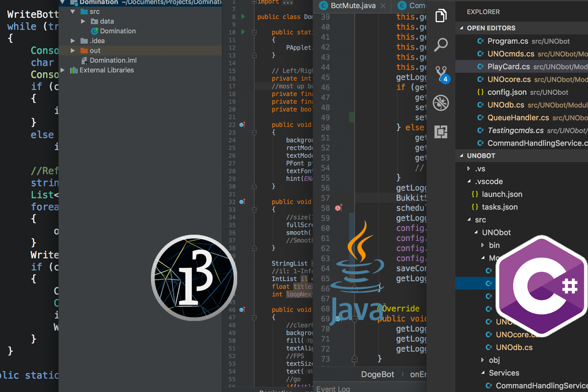The height and width of the screenshot is (392, 588).
Task: Open UNOcmds.cs from OPEN EDITORS
Action: click(511, 54)
